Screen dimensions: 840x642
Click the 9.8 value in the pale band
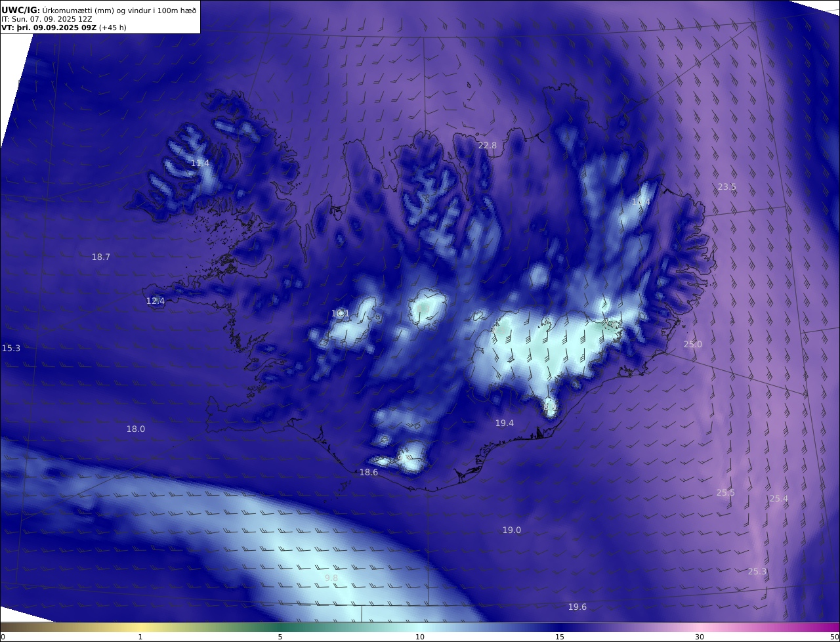coord(331,578)
